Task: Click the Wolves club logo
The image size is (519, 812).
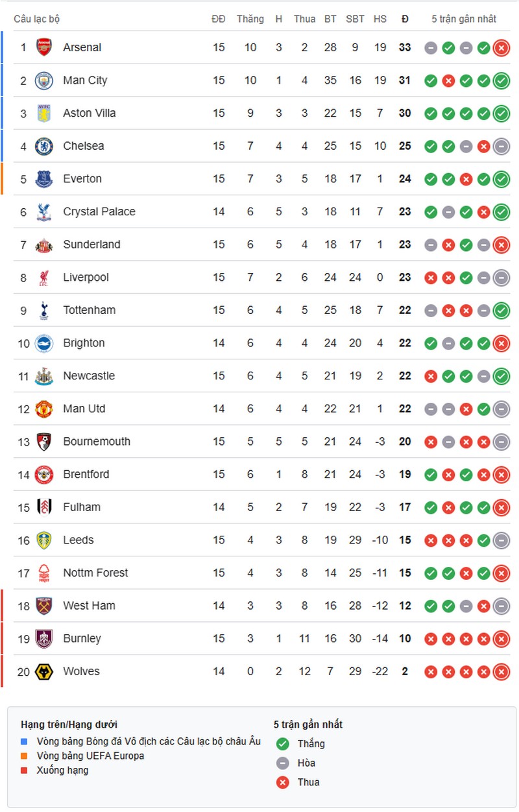Action: tap(43, 671)
